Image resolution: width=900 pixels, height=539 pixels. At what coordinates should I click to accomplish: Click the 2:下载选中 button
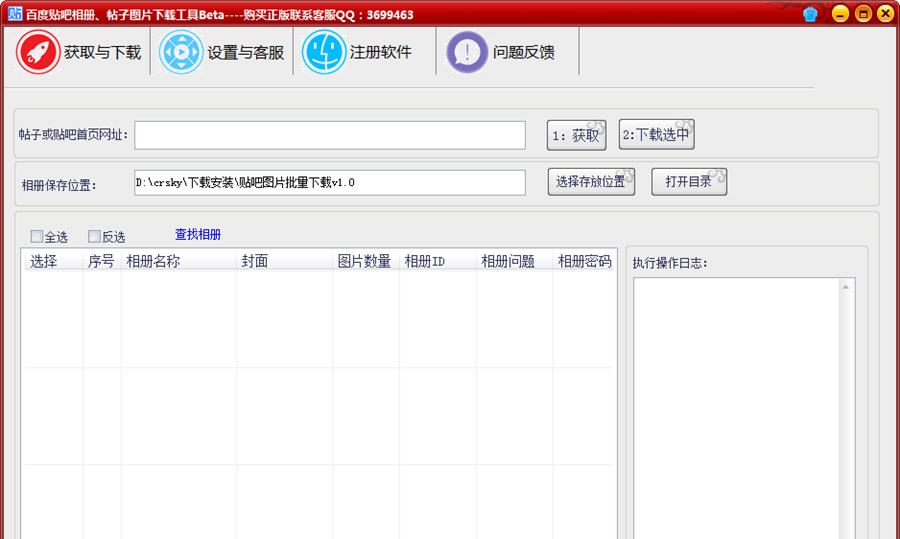pos(657,135)
